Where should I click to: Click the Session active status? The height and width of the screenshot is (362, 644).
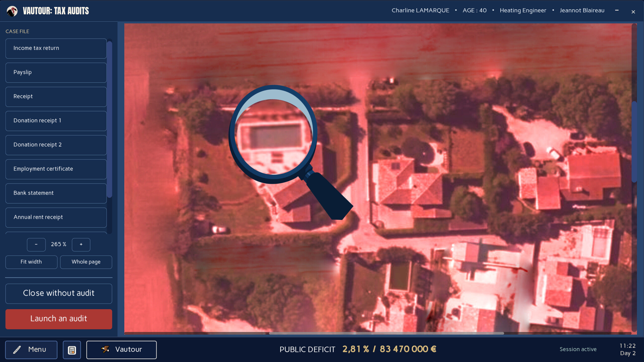pos(578,349)
